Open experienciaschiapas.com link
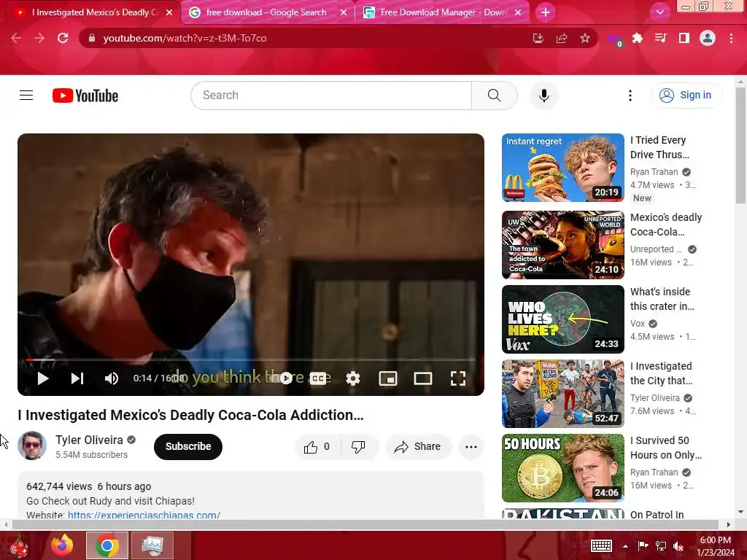 tap(144, 515)
